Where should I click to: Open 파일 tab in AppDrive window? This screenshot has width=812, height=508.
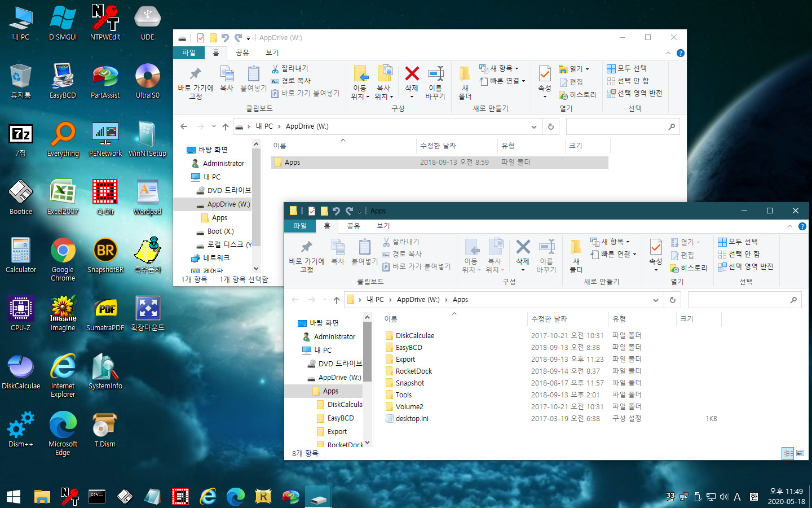tap(188, 52)
